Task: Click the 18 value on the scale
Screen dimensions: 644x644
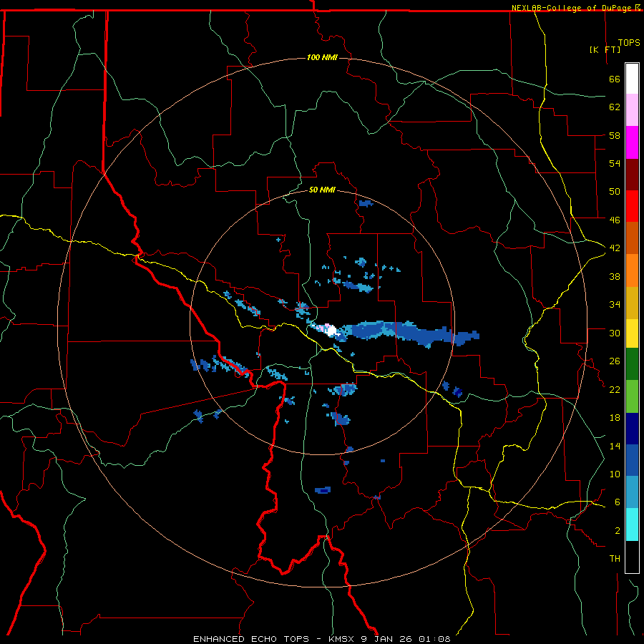Action: pos(615,418)
